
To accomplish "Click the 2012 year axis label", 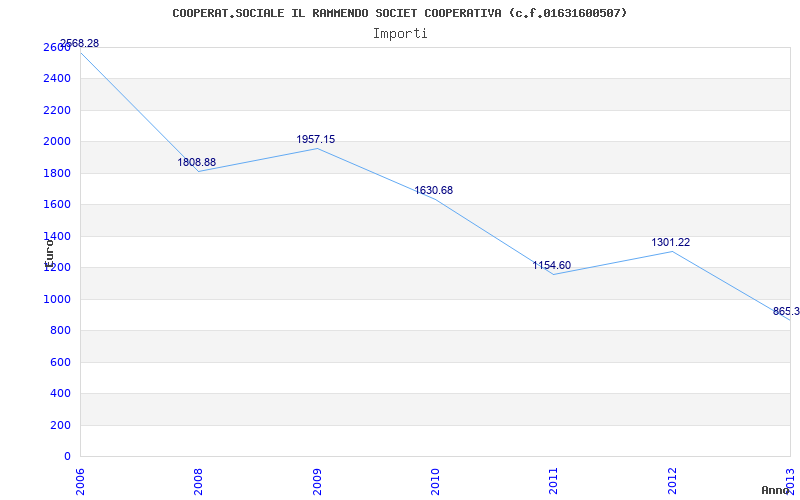I will [672, 480].
